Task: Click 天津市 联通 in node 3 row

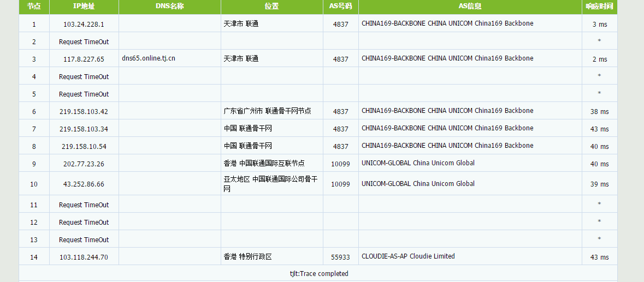Action: pos(241,58)
